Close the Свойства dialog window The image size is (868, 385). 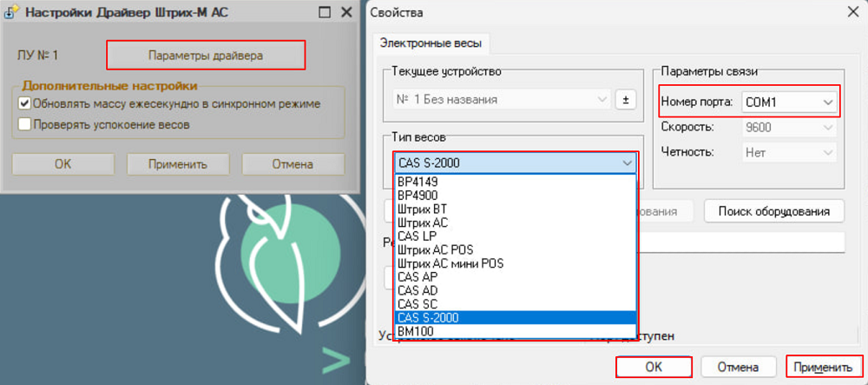click(x=850, y=11)
